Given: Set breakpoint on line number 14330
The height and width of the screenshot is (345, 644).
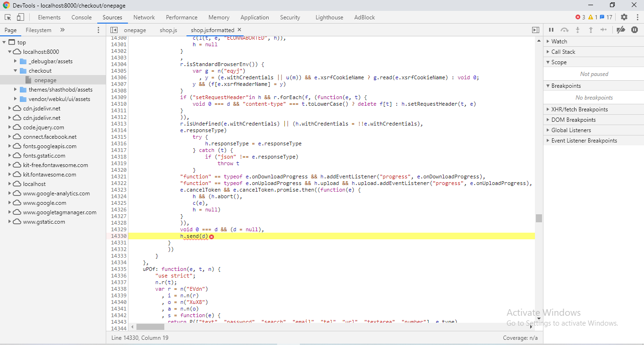Looking at the screenshot, I should [x=119, y=236].
